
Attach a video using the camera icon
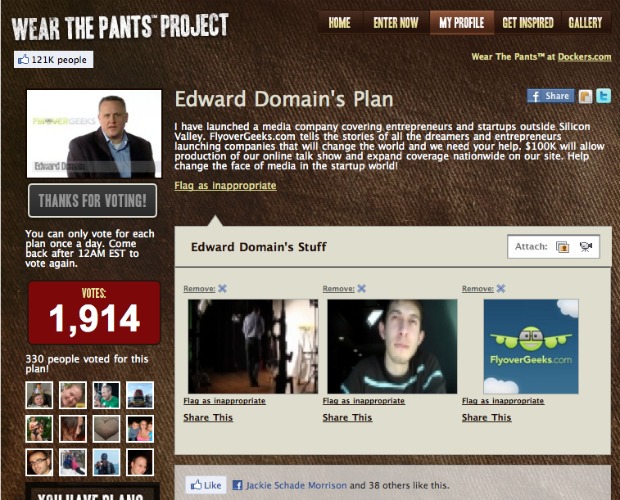[586, 247]
